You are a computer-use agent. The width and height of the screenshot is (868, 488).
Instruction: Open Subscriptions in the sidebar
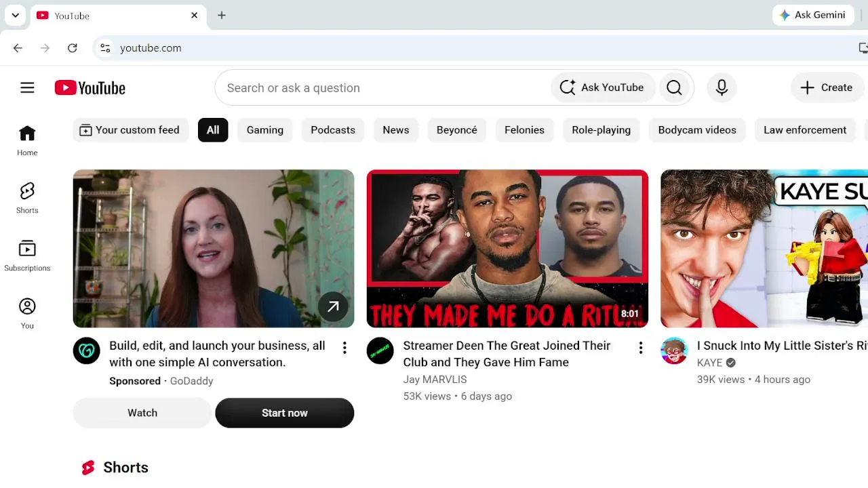27,256
